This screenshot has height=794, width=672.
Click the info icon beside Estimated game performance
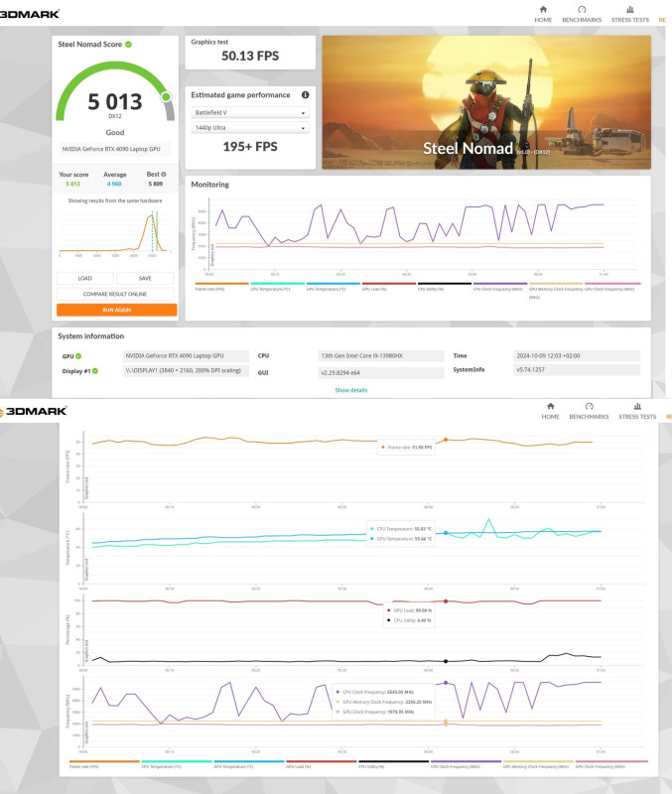(306, 94)
